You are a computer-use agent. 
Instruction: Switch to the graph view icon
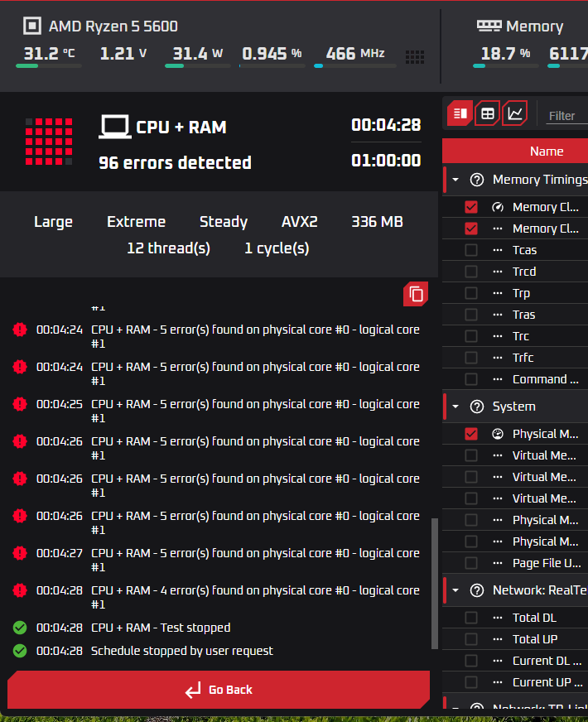514,113
